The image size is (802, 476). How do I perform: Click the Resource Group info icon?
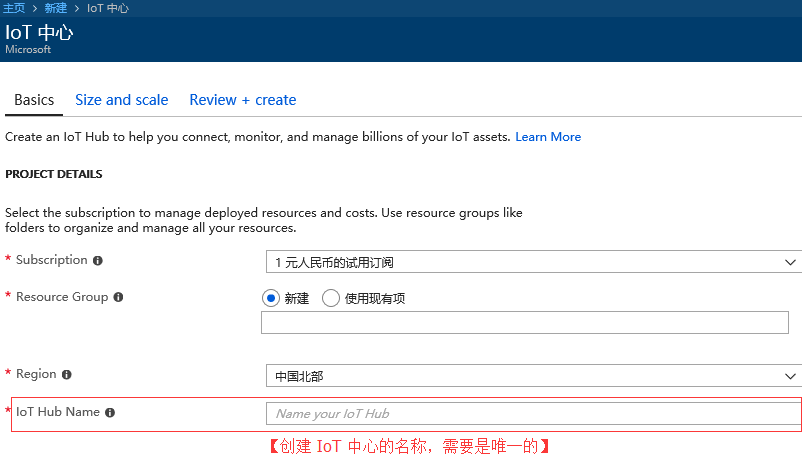[x=118, y=298]
